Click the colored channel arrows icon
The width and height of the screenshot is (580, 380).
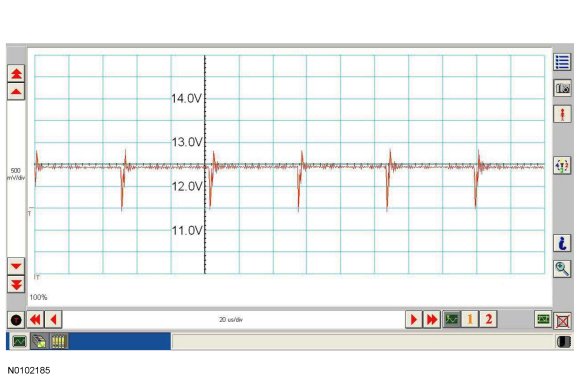[562, 165]
